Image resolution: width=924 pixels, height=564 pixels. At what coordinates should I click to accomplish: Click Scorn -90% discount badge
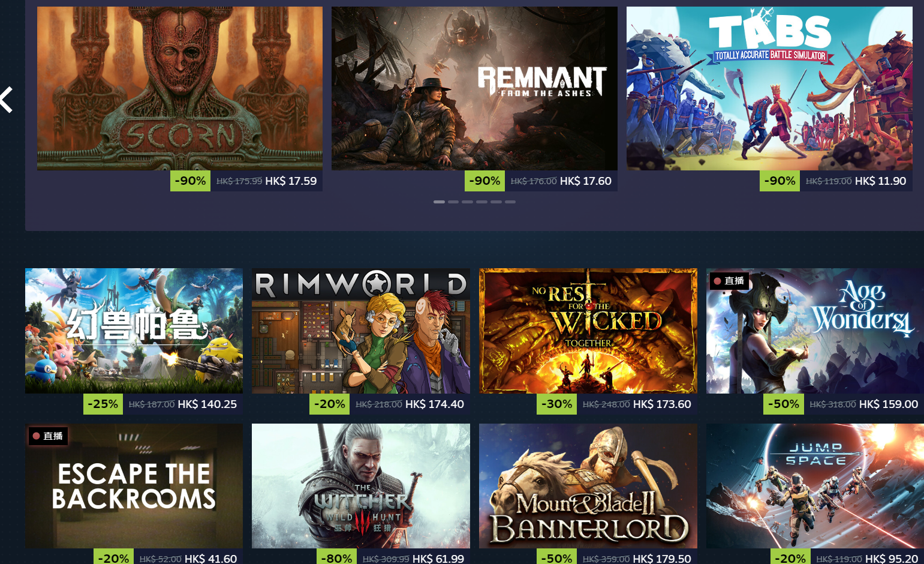coord(190,181)
